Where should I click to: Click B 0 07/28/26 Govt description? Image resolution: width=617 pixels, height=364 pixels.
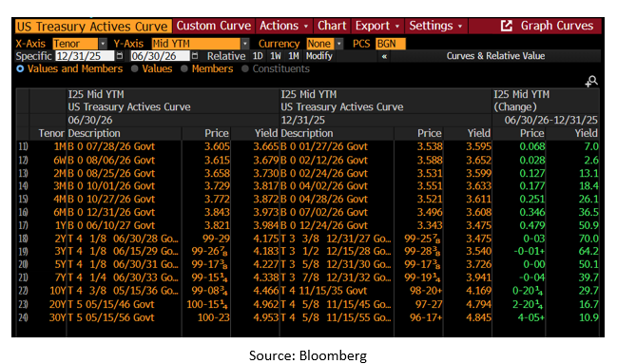point(111,146)
